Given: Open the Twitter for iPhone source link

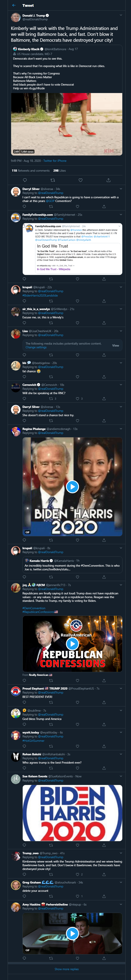Looking at the screenshot, I should (55, 161).
